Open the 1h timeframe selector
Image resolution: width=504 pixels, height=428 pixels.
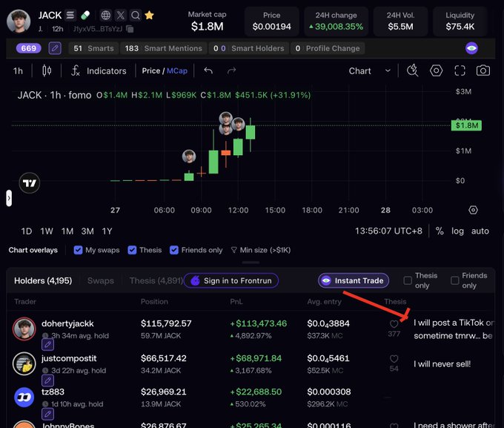[18, 70]
